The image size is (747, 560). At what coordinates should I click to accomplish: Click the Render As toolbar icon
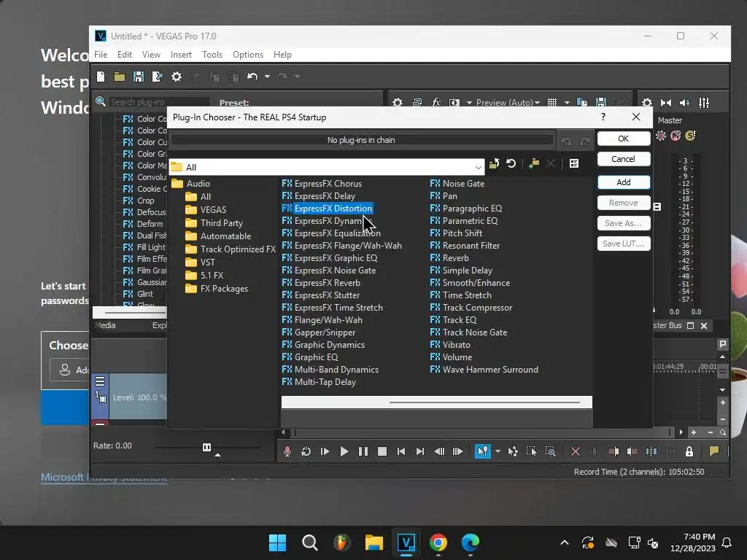[158, 77]
